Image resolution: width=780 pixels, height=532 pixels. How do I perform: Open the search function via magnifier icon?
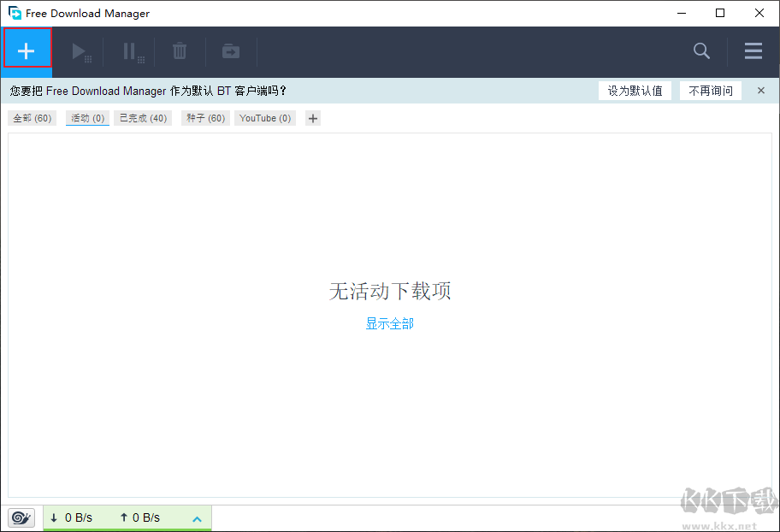click(x=701, y=50)
